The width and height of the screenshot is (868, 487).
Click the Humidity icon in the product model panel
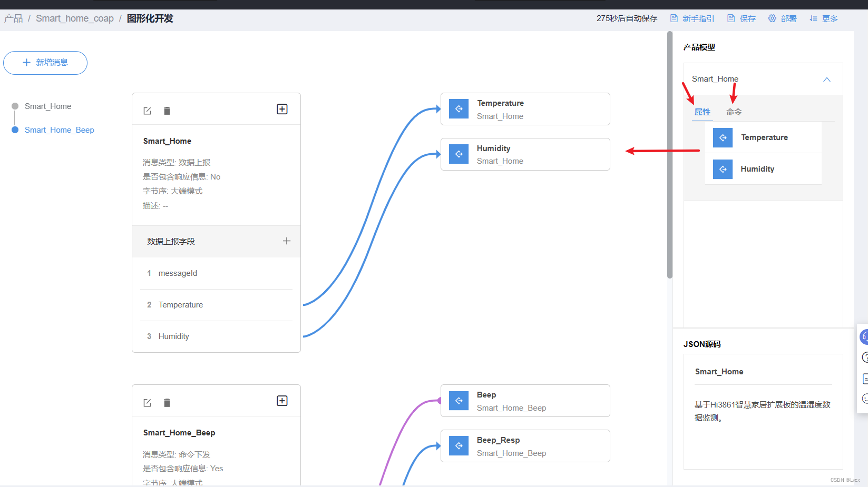(723, 169)
